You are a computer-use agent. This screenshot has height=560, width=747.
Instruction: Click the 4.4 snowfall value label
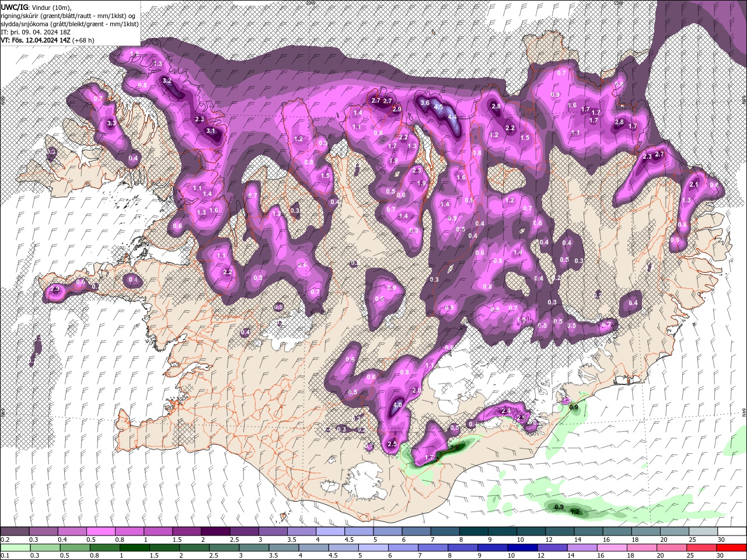(x=452, y=117)
